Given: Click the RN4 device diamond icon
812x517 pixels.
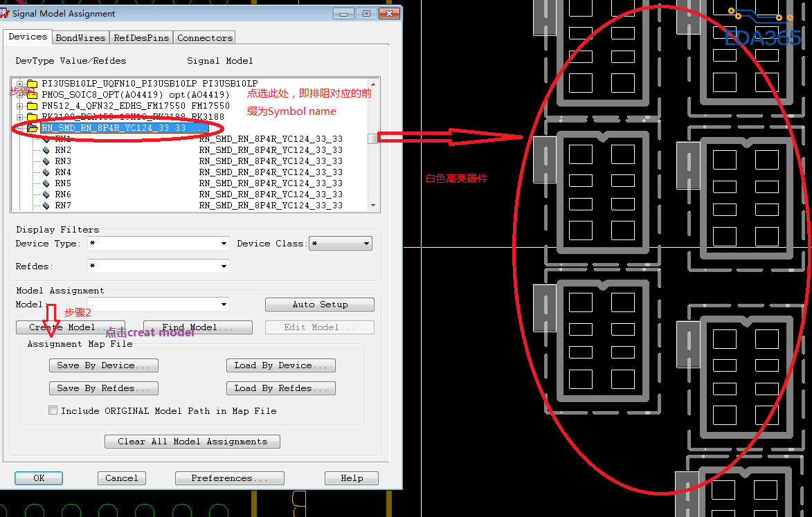Looking at the screenshot, I should tap(46, 172).
